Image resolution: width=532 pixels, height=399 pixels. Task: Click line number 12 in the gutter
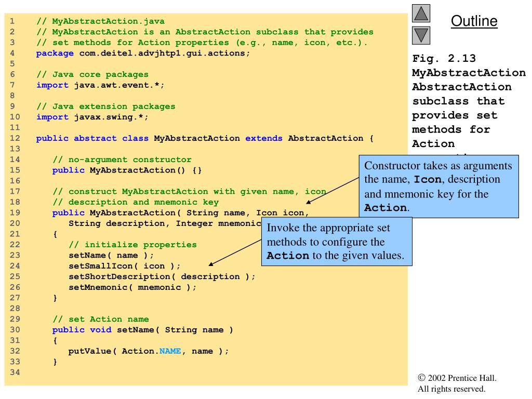coord(15,138)
